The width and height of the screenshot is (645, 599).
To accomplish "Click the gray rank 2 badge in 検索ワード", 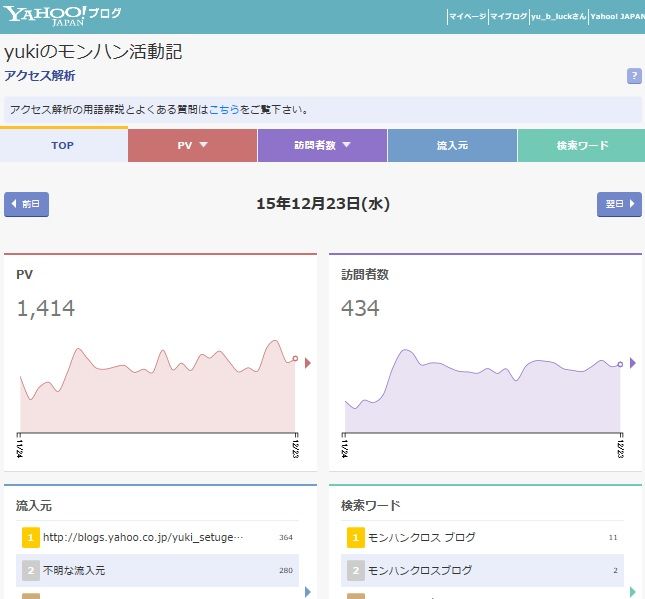I will pyautogui.click(x=356, y=570).
